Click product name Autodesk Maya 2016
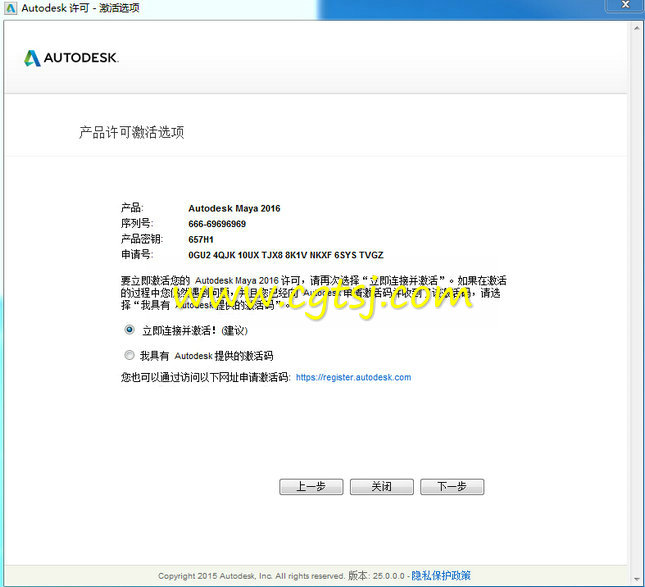The height and width of the screenshot is (587, 645). (x=234, y=208)
